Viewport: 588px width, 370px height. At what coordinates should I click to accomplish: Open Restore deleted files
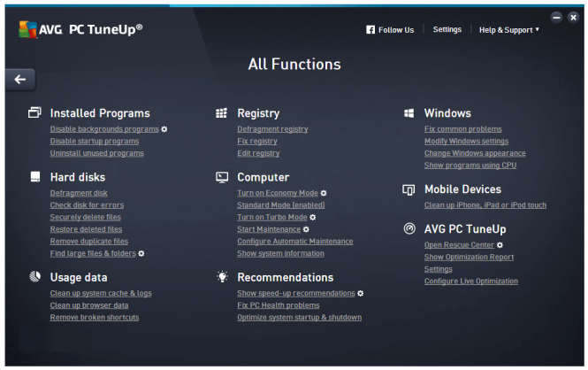coord(87,229)
